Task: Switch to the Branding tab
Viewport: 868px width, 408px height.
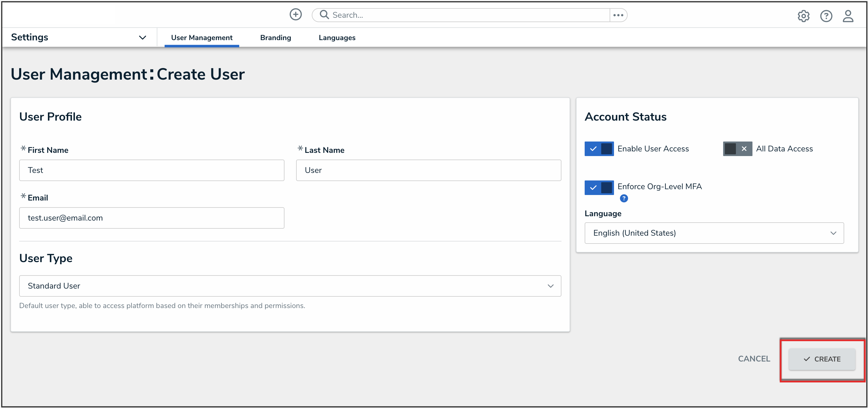Action: click(275, 37)
